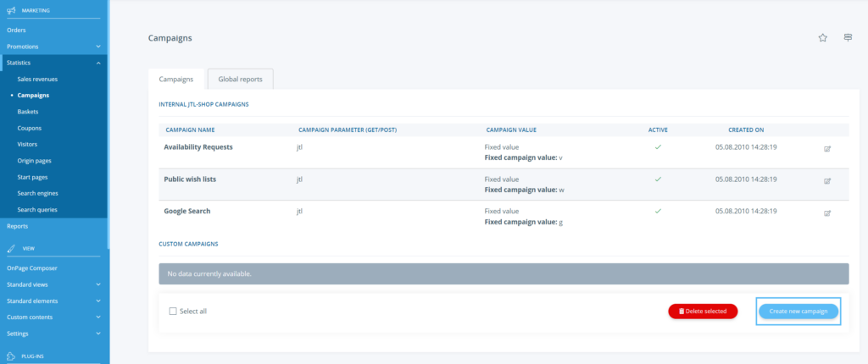The width and height of the screenshot is (868, 364).
Task: Open Start pages statistics
Action: tap(32, 177)
